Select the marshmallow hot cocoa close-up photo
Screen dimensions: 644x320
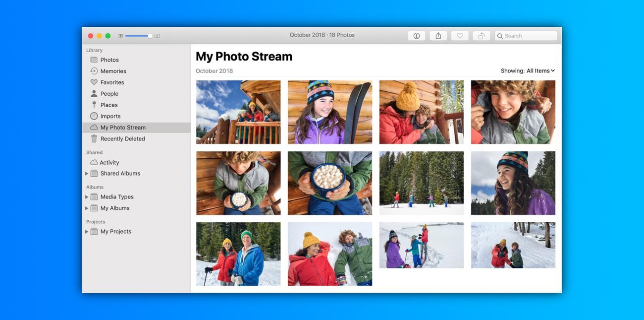coord(330,183)
